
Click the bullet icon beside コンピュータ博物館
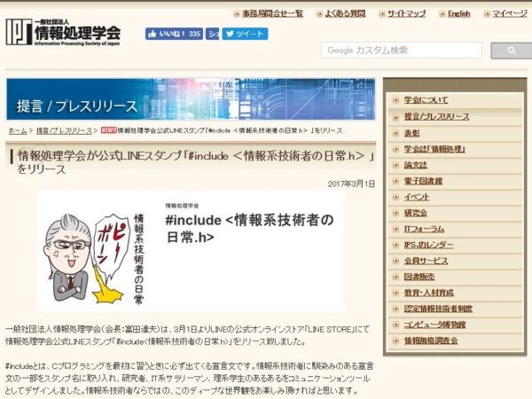tap(395, 324)
